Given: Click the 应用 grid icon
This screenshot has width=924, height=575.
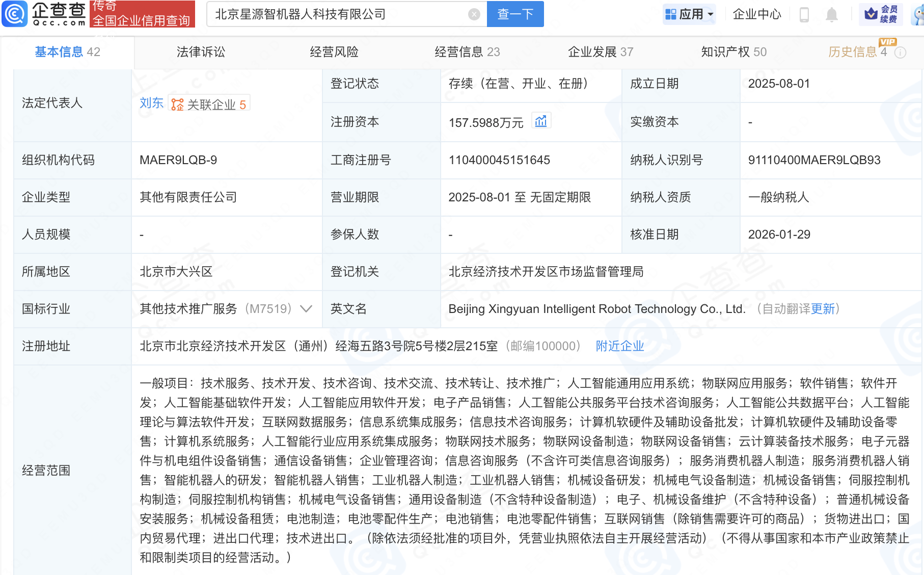Looking at the screenshot, I should [x=671, y=14].
